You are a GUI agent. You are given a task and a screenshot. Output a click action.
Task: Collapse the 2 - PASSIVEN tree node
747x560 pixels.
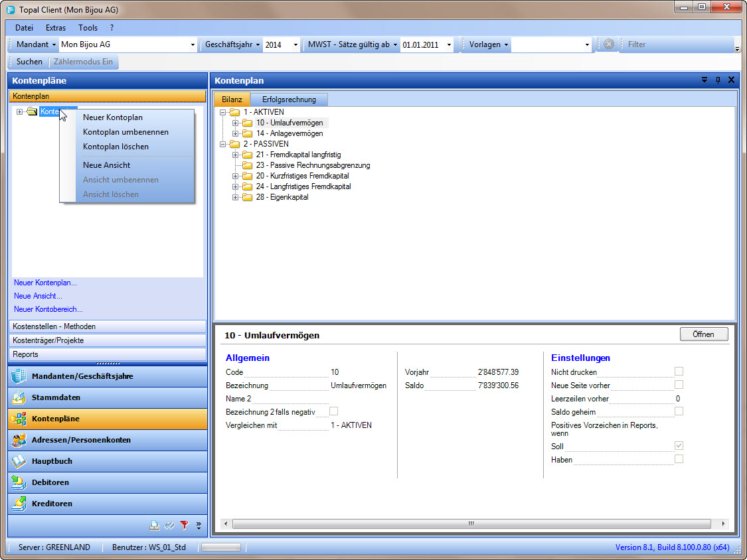[222, 144]
